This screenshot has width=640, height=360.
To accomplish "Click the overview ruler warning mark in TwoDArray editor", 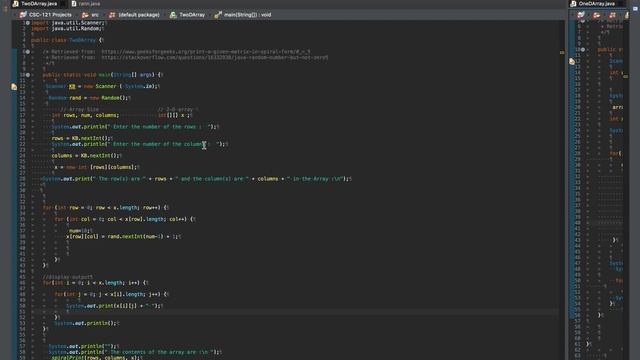I will 562,52.
